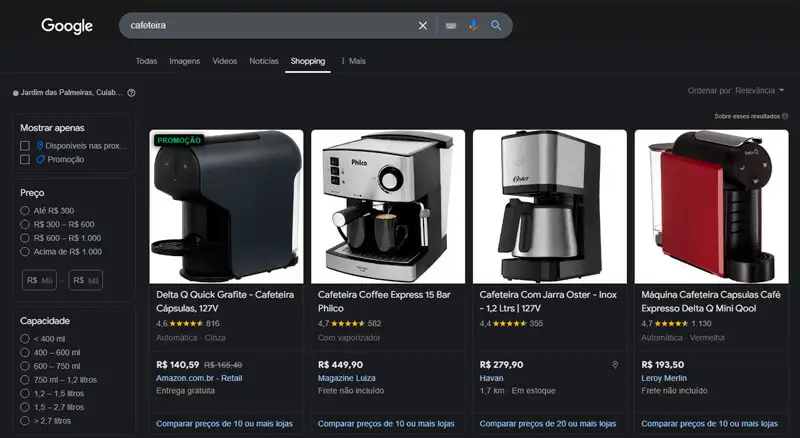The image size is (800, 438).
Task: Choose the 400 – 600 ml capacity option
Action: tap(24, 352)
